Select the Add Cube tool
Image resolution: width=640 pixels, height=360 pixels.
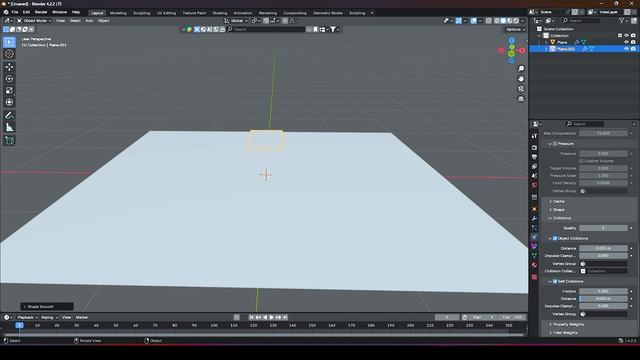click(9, 140)
